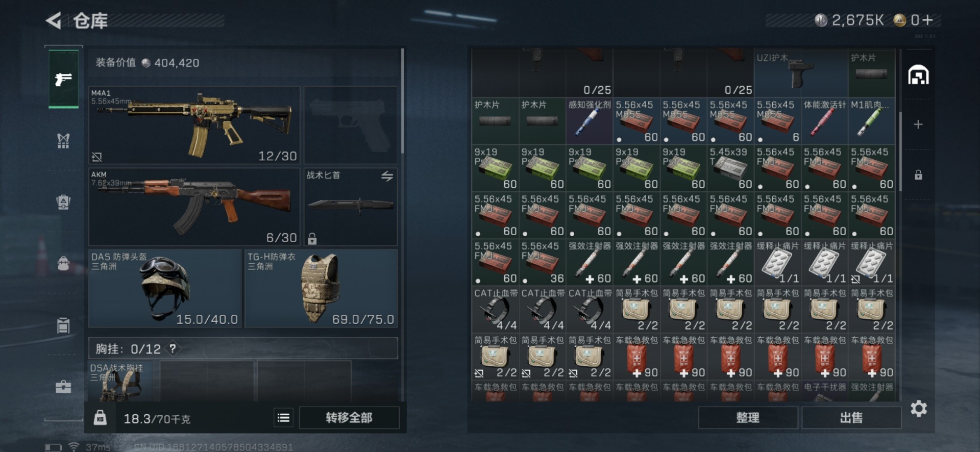Open the settings gear near 出售

[x=919, y=409]
